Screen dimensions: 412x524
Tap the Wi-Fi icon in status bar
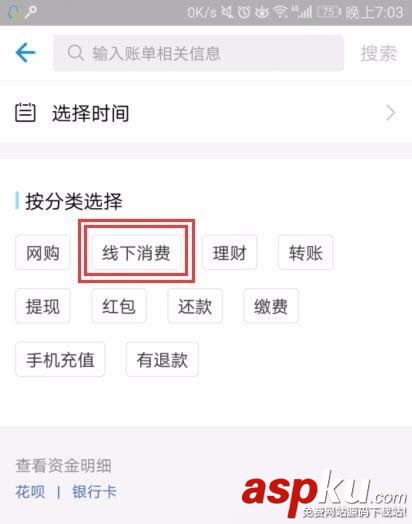pos(280,12)
